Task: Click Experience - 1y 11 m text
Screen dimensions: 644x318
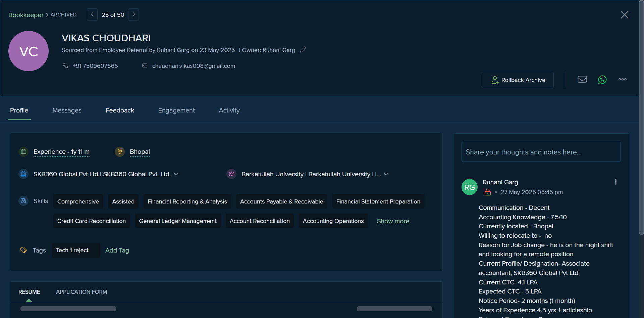Action: click(x=61, y=152)
